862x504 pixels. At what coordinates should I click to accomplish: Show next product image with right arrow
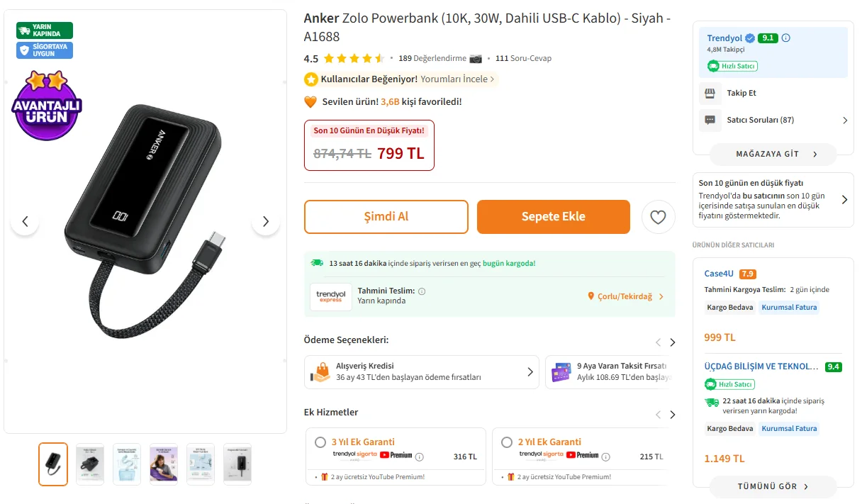(x=265, y=222)
